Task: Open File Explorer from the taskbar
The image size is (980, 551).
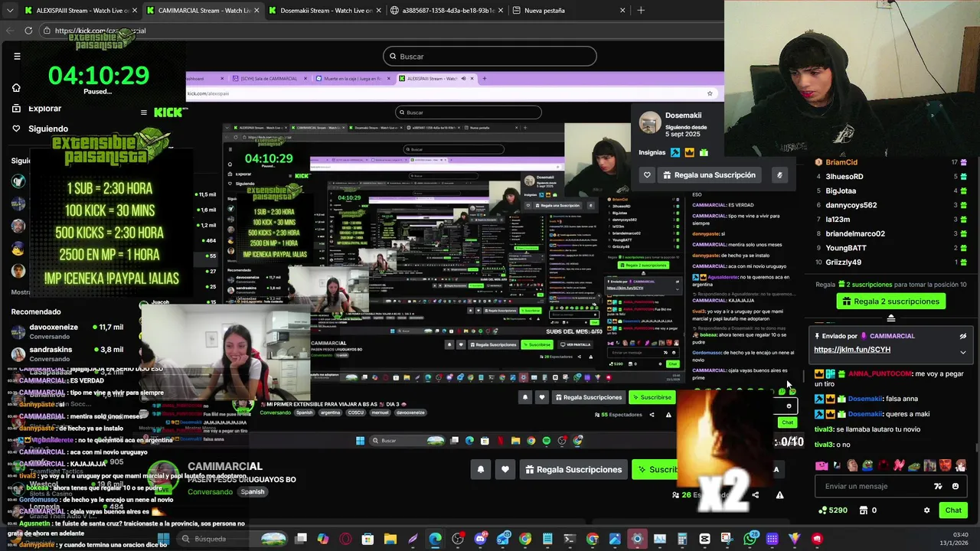Action: [x=390, y=539]
